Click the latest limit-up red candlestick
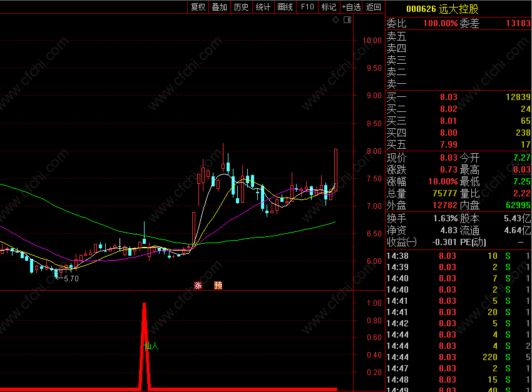 point(336,170)
